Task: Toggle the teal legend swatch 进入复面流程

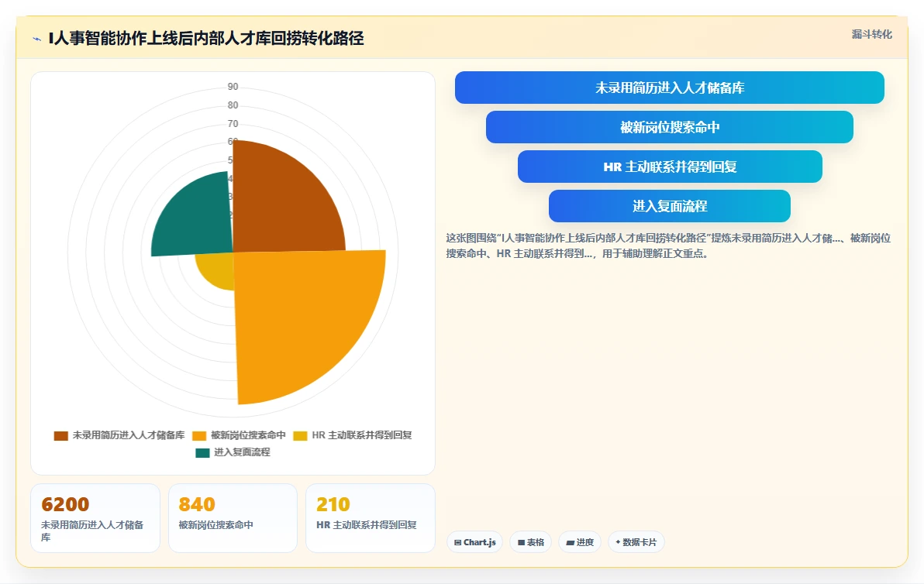Action: [x=202, y=453]
